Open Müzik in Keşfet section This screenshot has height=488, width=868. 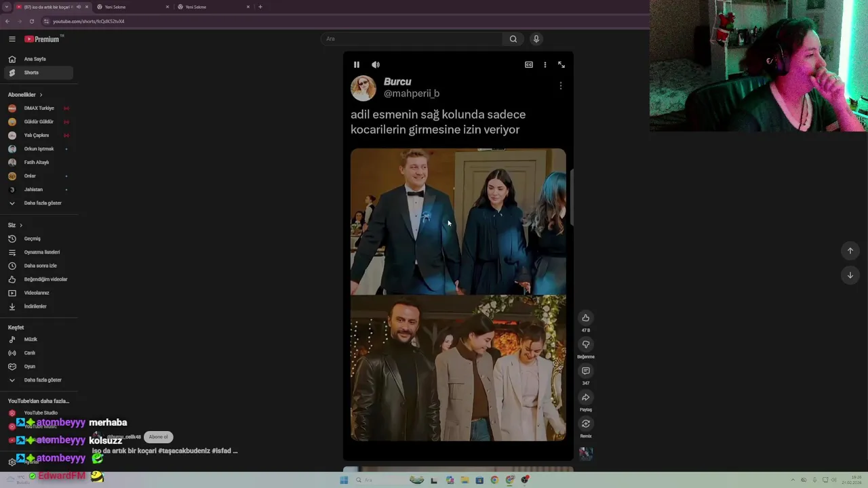(x=38, y=340)
